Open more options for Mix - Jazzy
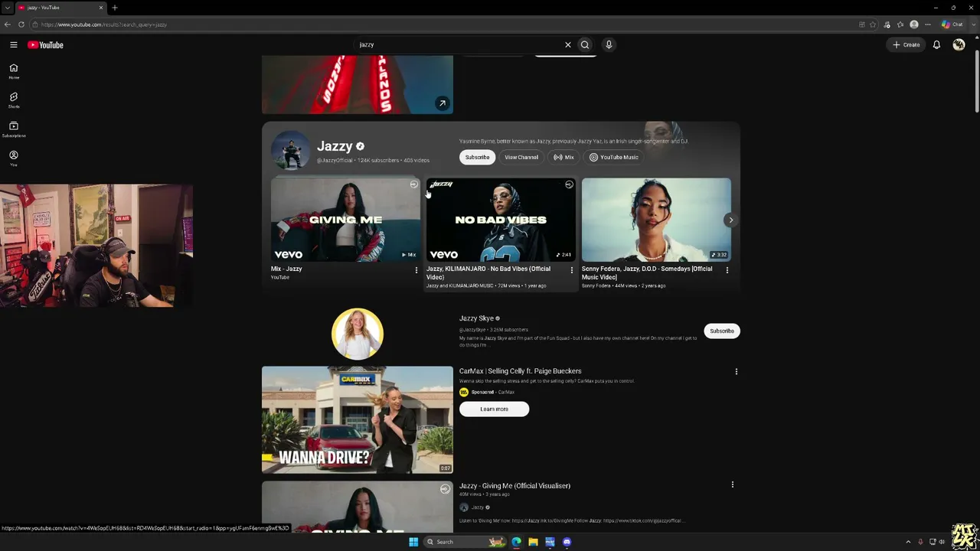The height and width of the screenshot is (551, 980). [416, 270]
